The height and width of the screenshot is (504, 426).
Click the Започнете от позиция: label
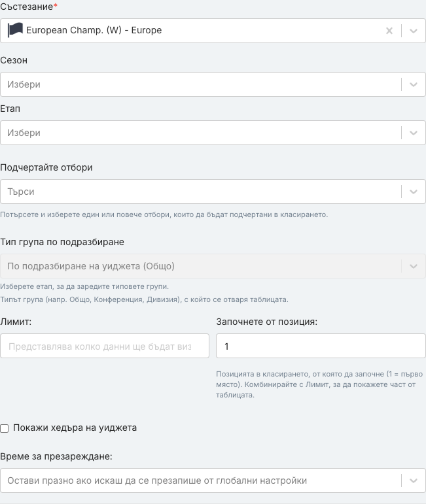[x=267, y=322]
